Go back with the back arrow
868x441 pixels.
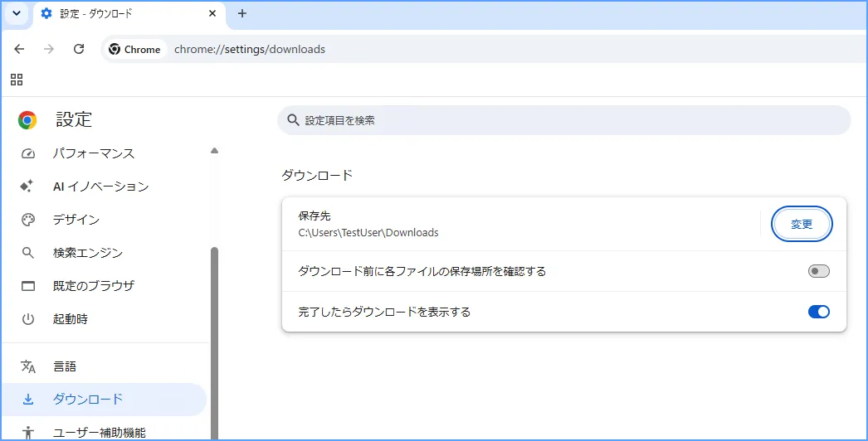[x=19, y=49]
